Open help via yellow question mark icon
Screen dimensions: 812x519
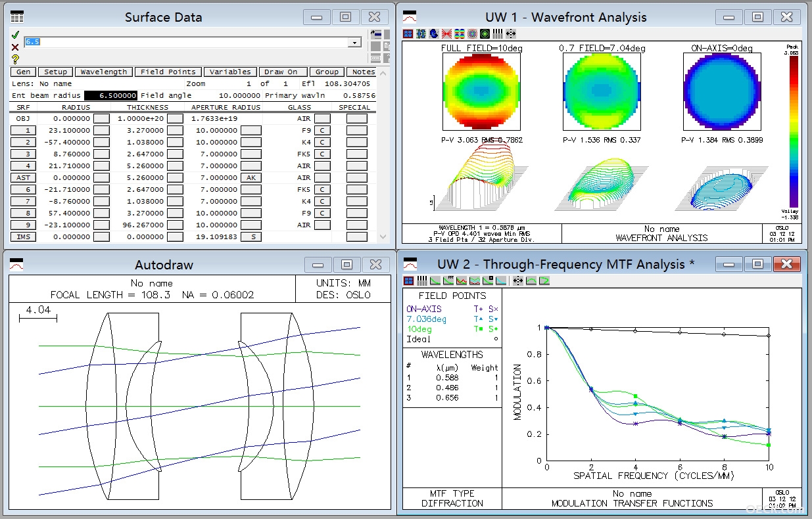click(x=15, y=58)
